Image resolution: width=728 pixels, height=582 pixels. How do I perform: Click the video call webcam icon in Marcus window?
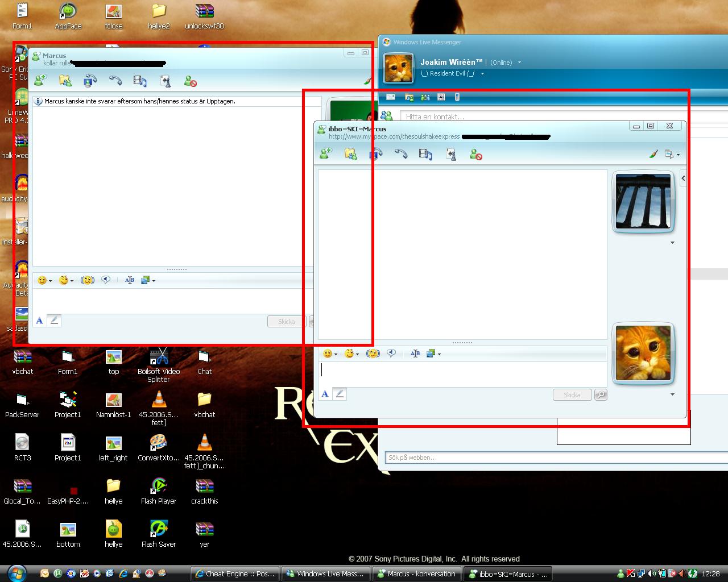[x=90, y=81]
